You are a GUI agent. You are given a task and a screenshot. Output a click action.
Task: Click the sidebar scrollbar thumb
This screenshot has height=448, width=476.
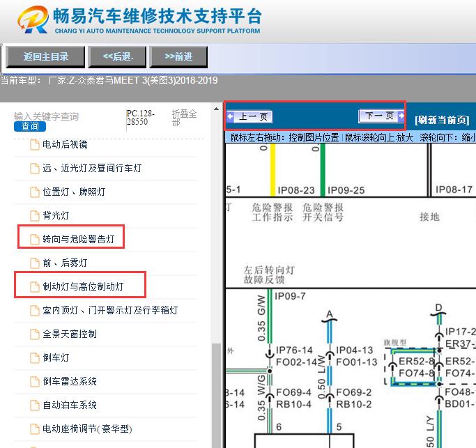pyautogui.click(x=216, y=394)
